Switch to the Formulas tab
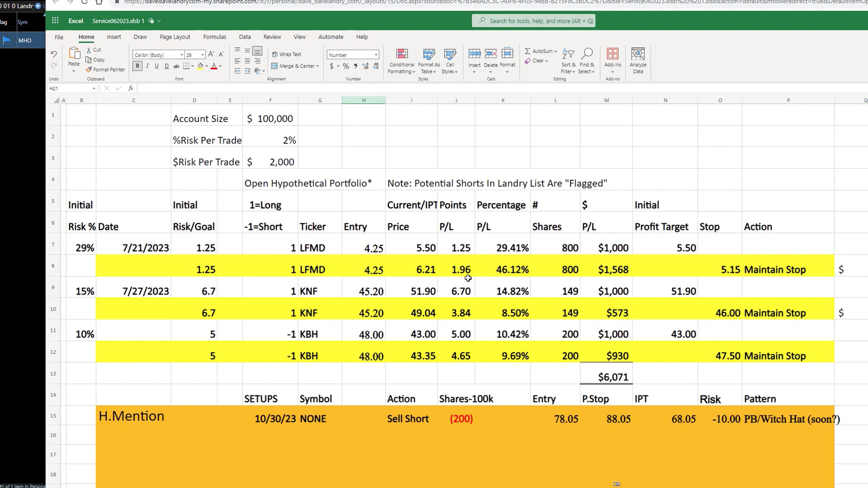Viewport: 868px width, 488px height. point(215,37)
